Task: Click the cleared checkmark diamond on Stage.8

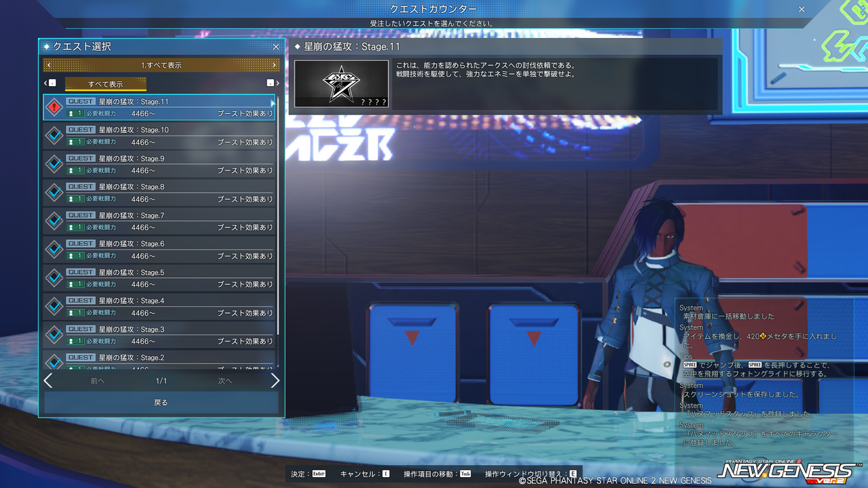Action: [x=54, y=193]
